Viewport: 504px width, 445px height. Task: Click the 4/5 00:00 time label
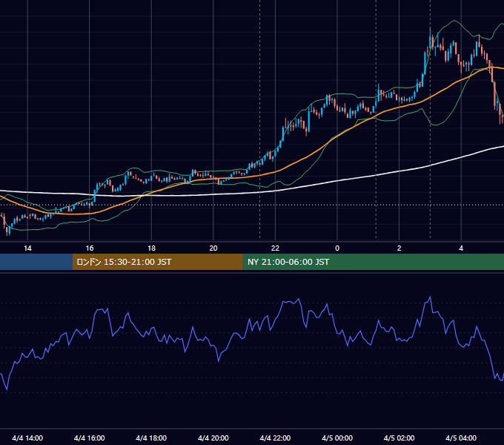pyautogui.click(x=337, y=438)
